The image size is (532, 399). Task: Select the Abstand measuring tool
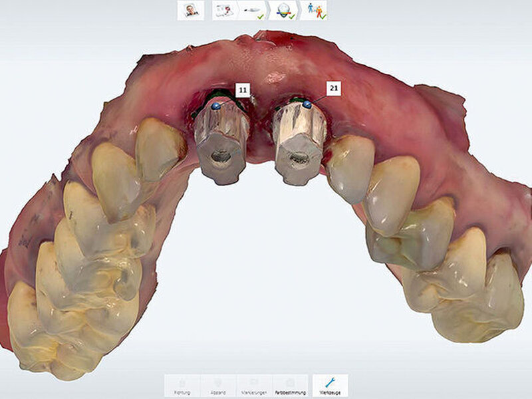[218, 386]
